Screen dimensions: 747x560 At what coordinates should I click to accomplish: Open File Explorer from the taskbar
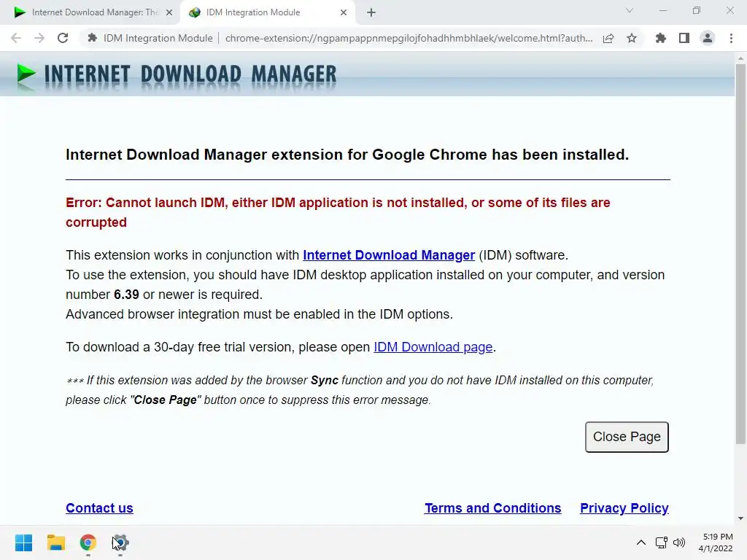pyautogui.click(x=55, y=542)
